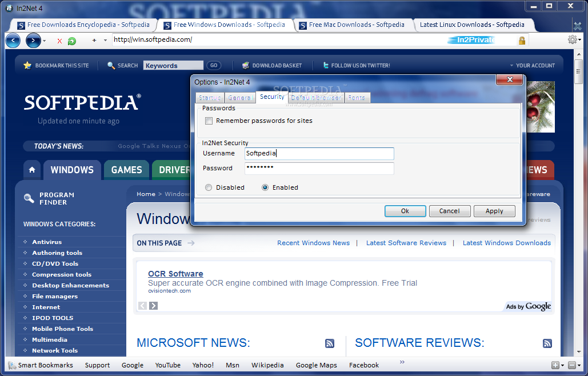This screenshot has width=588, height=376.
Task: Click the Smart Bookmarks icon in the bookmarks bar
Action: [x=12, y=365]
